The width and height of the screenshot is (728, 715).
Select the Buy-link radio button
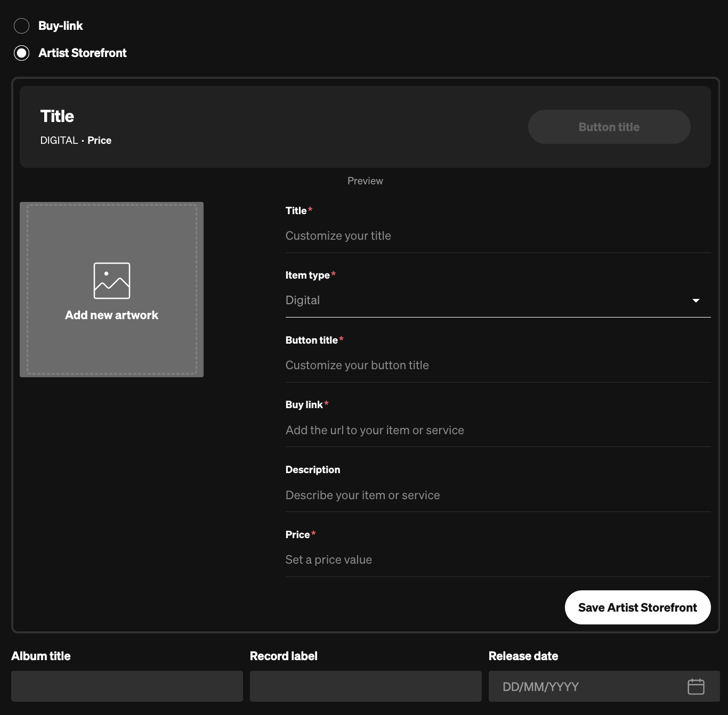click(21, 26)
